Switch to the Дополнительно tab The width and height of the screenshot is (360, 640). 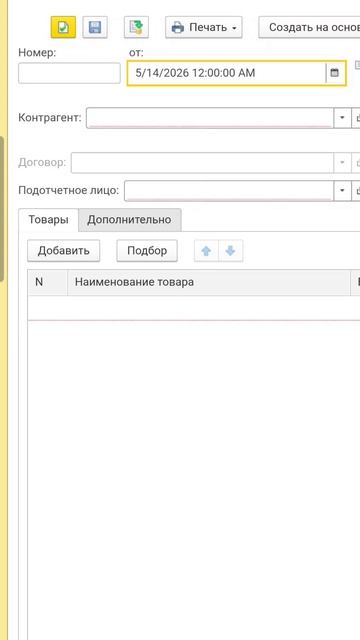[x=129, y=220]
